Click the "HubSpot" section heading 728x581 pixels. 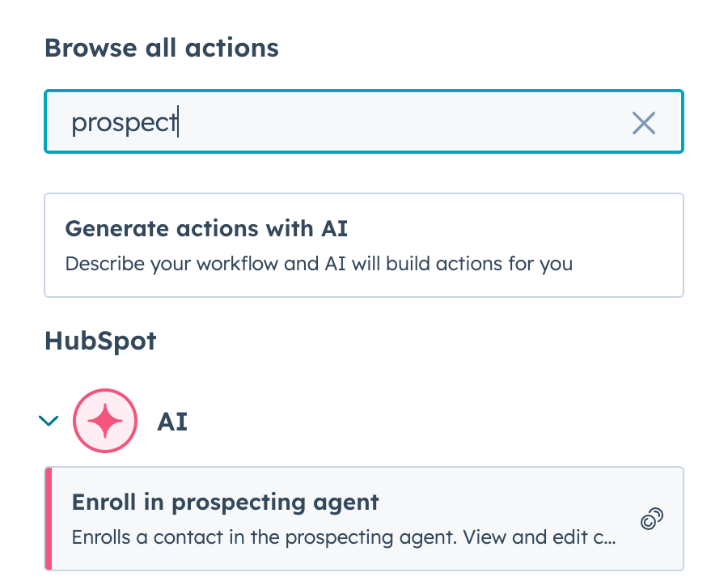(100, 341)
